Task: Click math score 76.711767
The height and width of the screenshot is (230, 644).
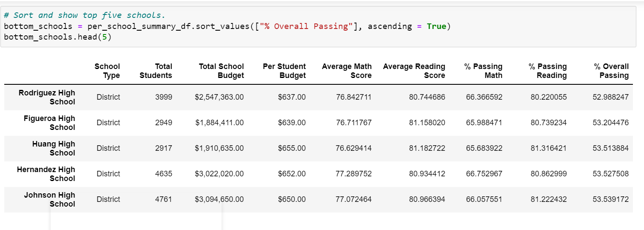Action: coord(354,123)
